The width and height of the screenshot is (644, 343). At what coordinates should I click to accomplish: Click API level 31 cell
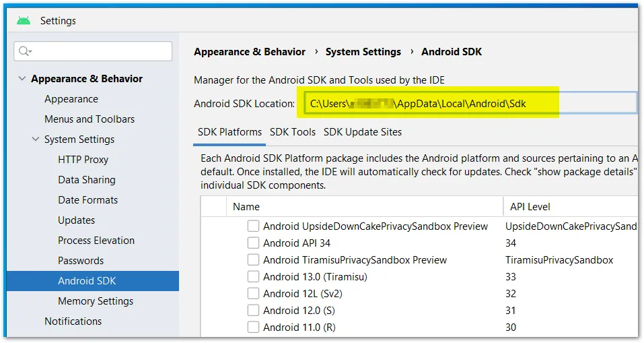tap(511, 311)
